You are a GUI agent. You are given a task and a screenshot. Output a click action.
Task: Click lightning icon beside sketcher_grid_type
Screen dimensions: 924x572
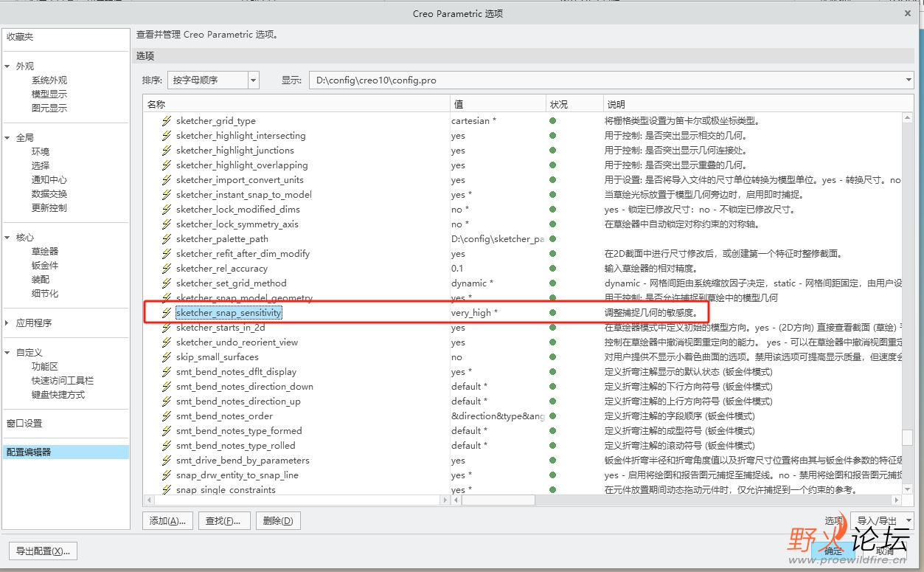click(167, 121)
